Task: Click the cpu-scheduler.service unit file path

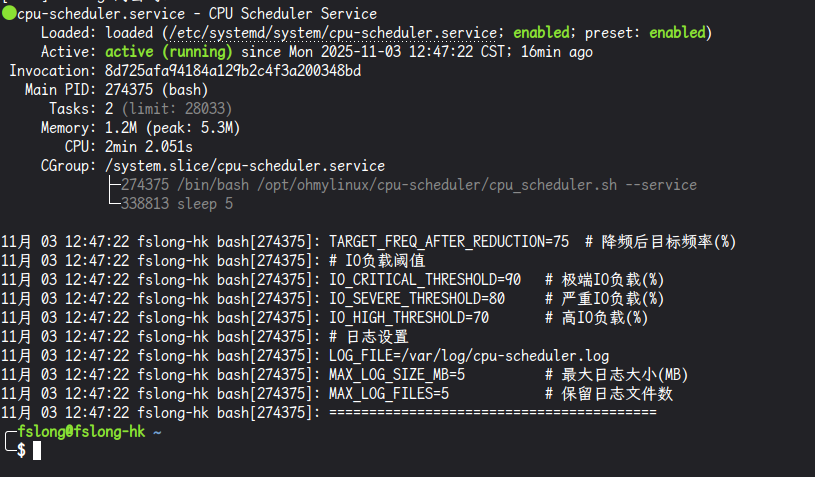Action: [x=333, y=33]
